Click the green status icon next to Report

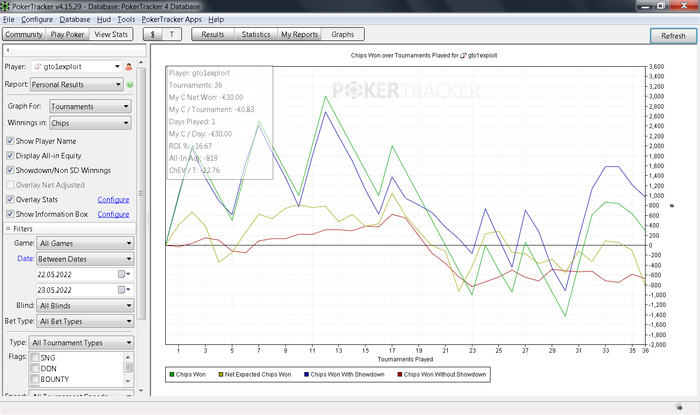[130, 84]
